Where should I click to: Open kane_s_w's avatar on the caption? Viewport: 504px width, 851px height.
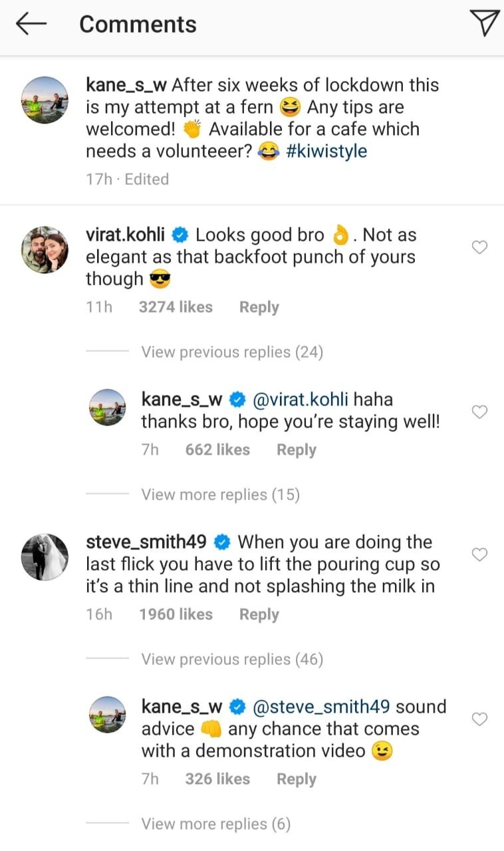(x=45, y=100)
